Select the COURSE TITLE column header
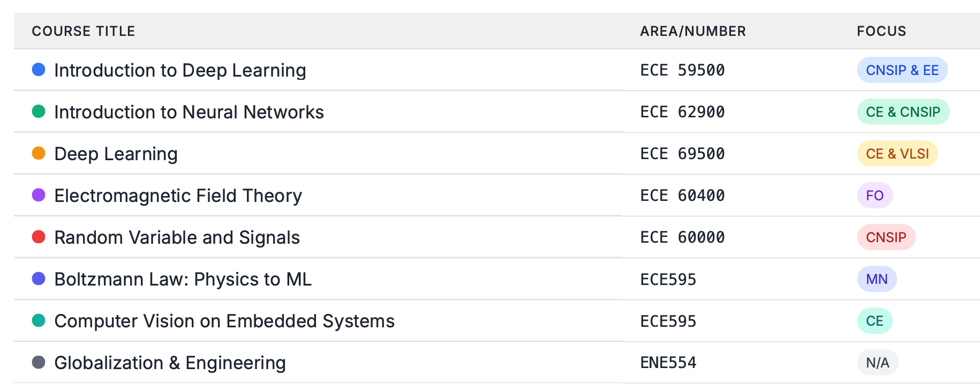The height and width of the screenshot is (390, 980). 84,31
